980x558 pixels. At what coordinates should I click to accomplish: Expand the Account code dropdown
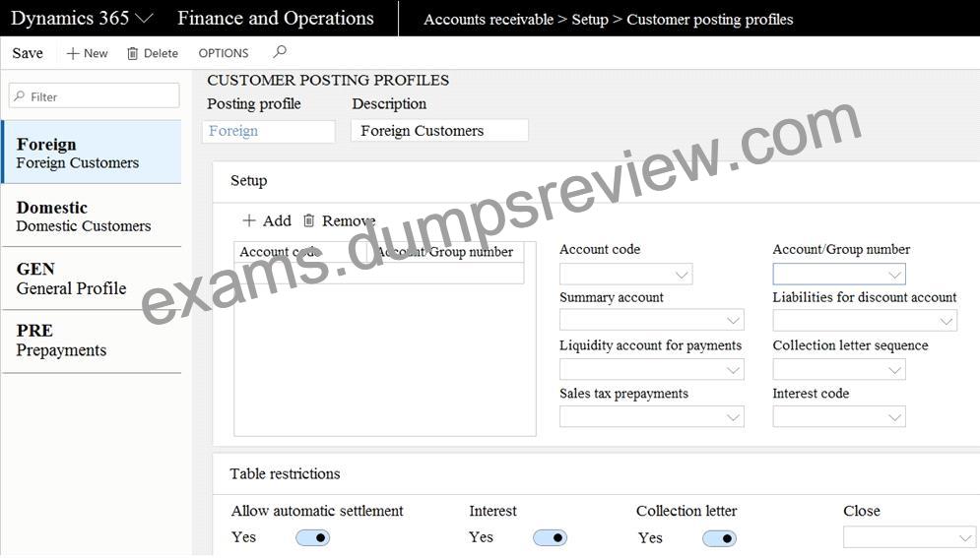682,274
